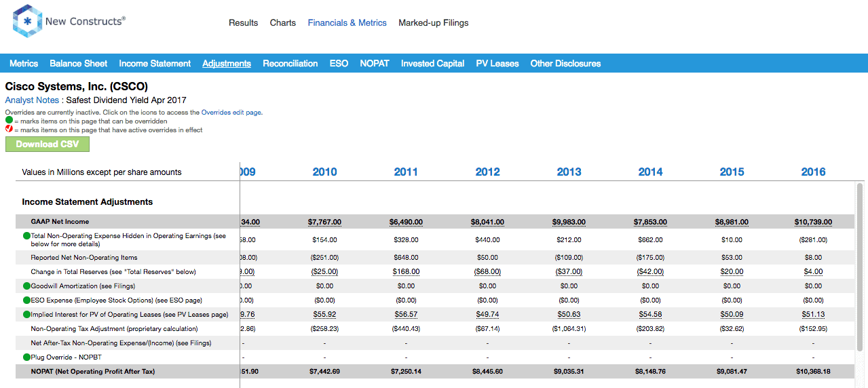
Task: Click green override dot for Implied Interest row
Action: tap(26, 314)
